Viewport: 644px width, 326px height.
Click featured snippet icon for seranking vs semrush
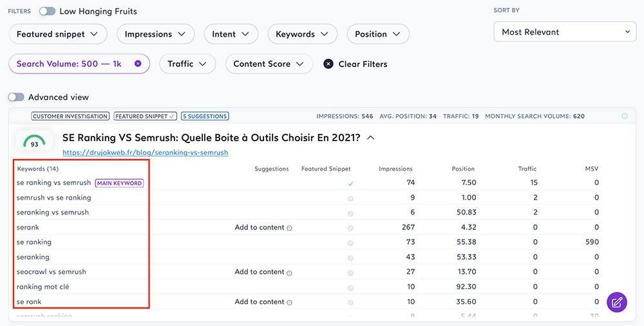[350, 213]
